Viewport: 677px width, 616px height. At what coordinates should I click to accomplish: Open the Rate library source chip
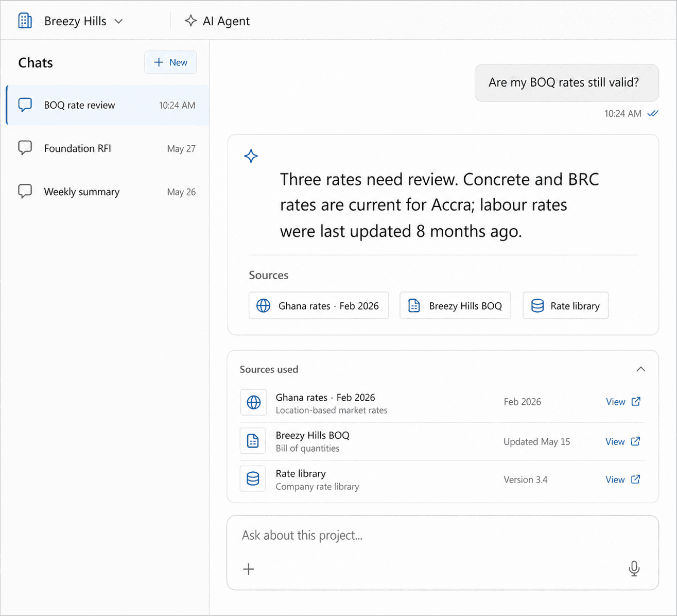565,305
